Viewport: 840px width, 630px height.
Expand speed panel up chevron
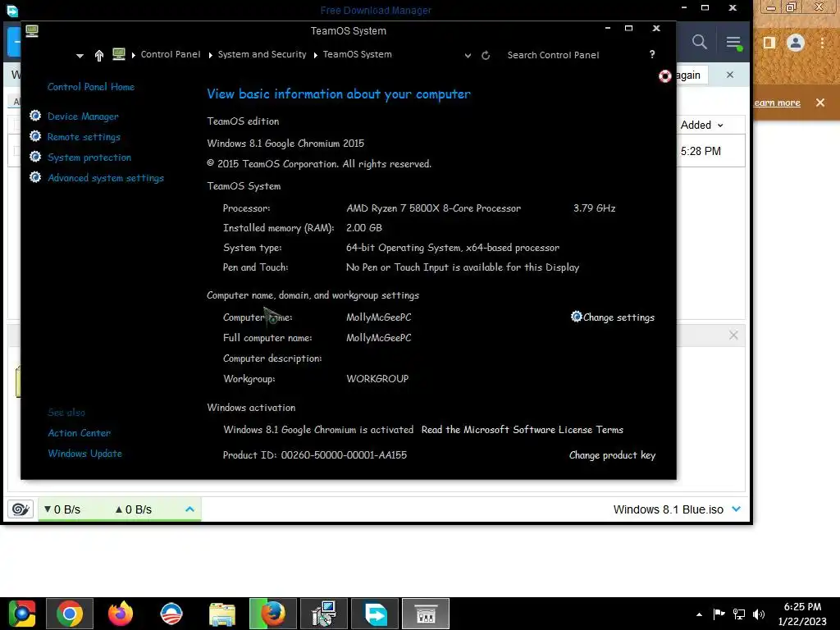tap(189, 509)
